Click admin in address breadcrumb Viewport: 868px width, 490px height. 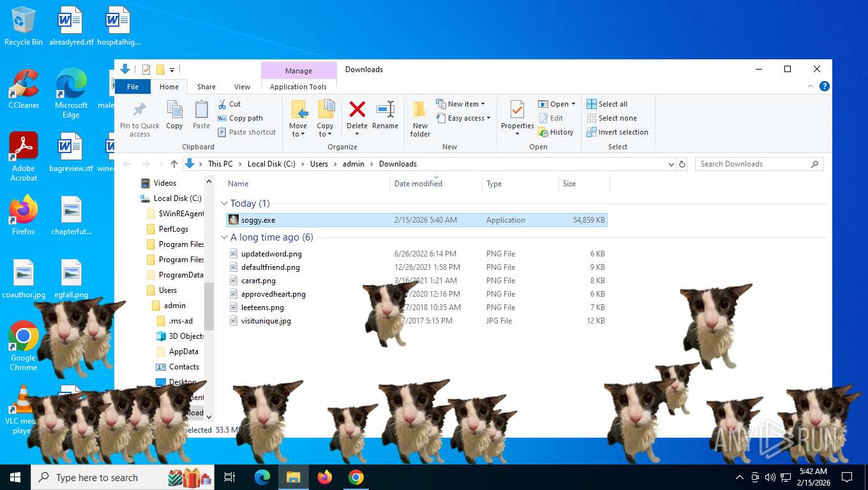[354, 164]
